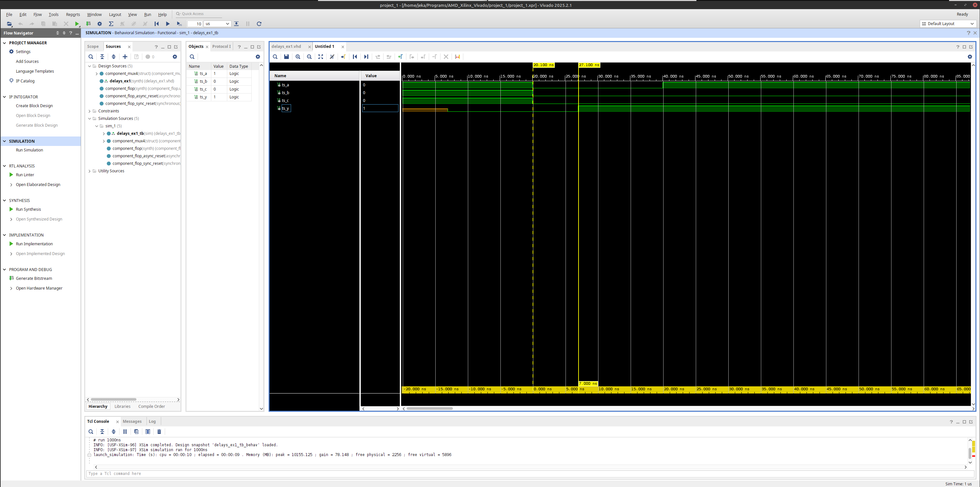Collapse all in Sources panel
The height and width of the screenshot is (487, 980).
[x=102, y=57]
